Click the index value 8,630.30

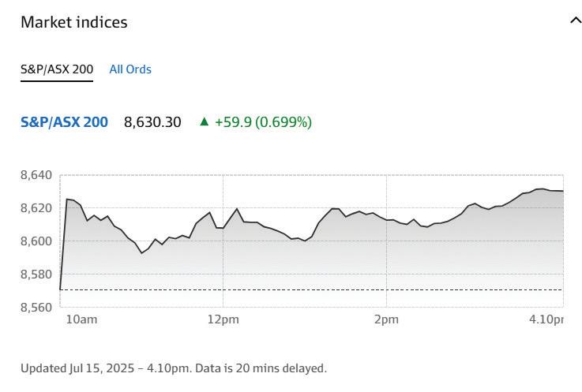click(x=152, y=122)
